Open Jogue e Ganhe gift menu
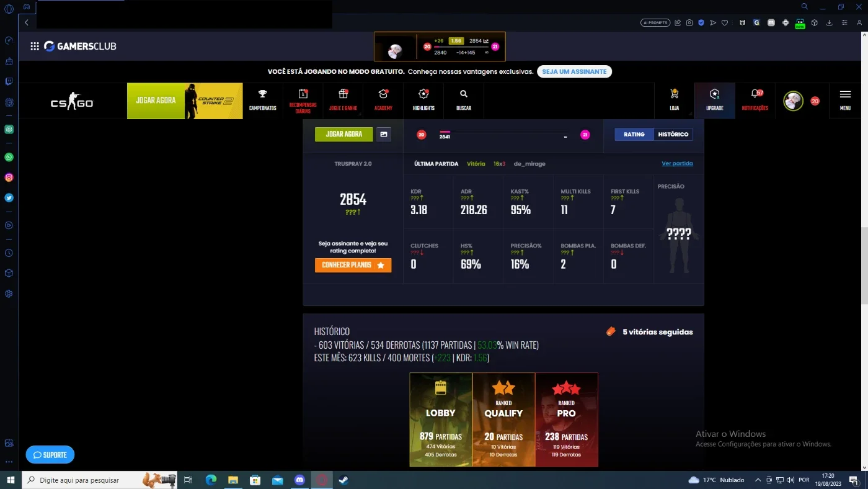The height and width of the screenshot is (489, 868). pos(343,101)
